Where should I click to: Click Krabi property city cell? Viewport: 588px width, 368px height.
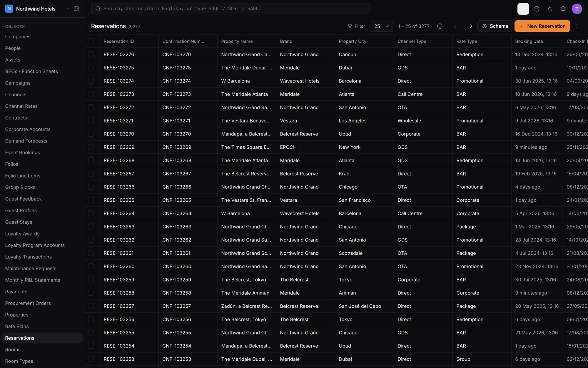(345, 174)
